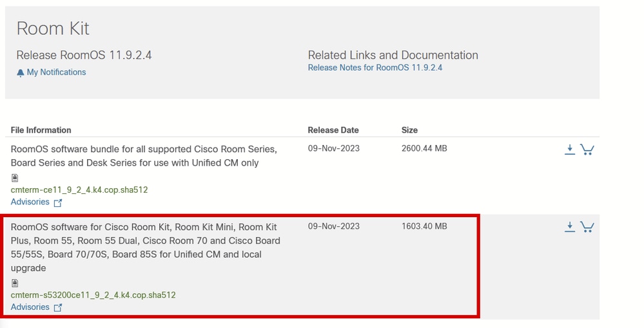Image resolution: width=644 pixels, height=328 pixels.
Task: Click file icon above cmterm-ce11_9_2_4 filename
Action: coord(15,178)
